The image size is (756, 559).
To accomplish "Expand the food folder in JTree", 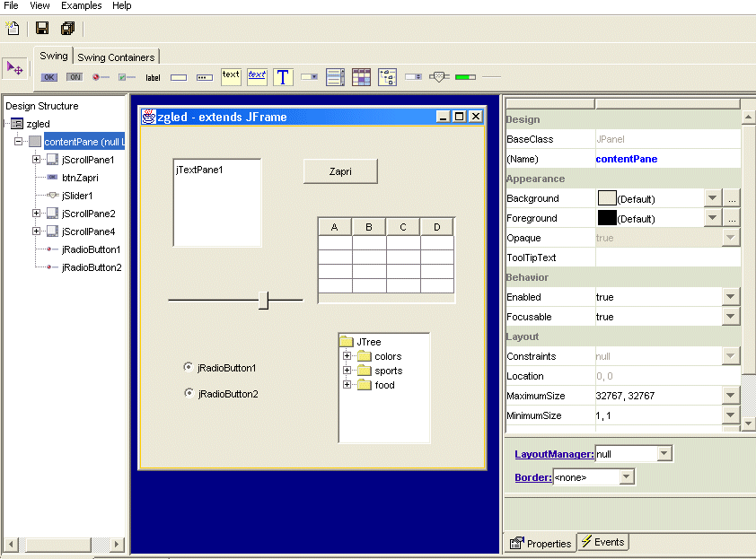I will point(347,385).
